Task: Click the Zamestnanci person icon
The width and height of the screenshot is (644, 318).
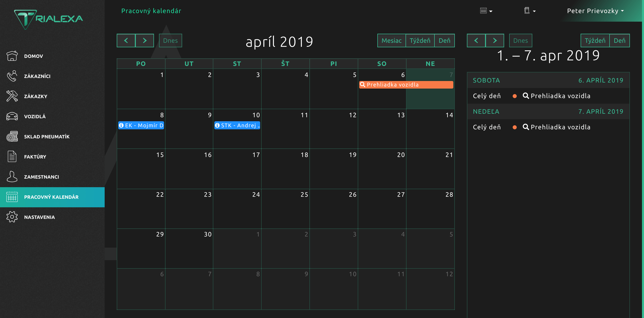Action: (x=12, y=177)
